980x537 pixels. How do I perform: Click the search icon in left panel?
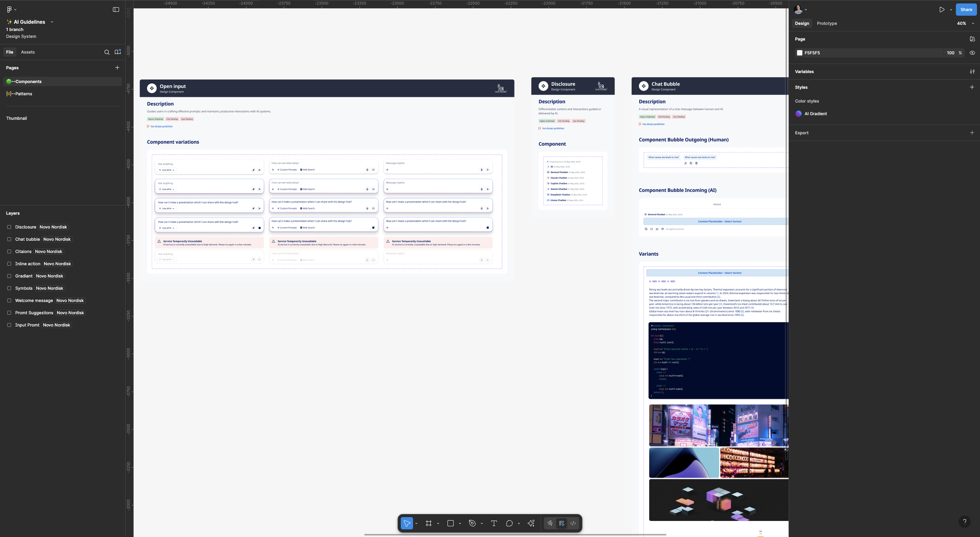pos(107,52)
